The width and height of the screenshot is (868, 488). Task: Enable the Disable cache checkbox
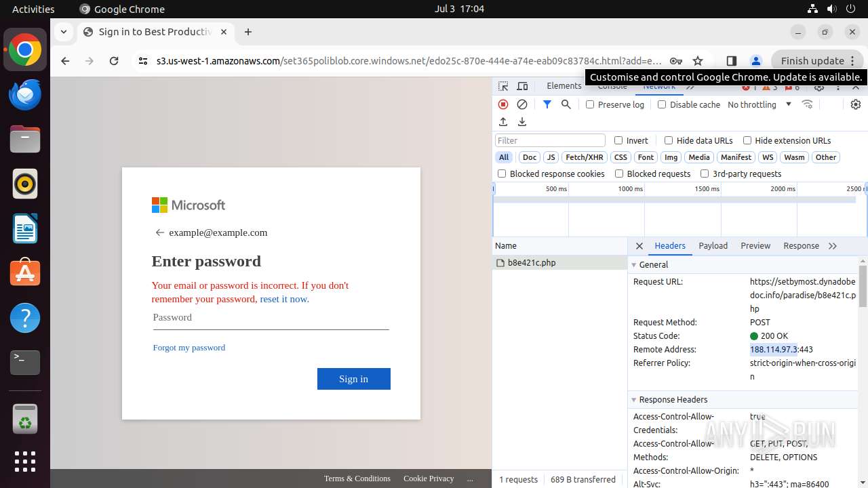[x=662, y=104]
